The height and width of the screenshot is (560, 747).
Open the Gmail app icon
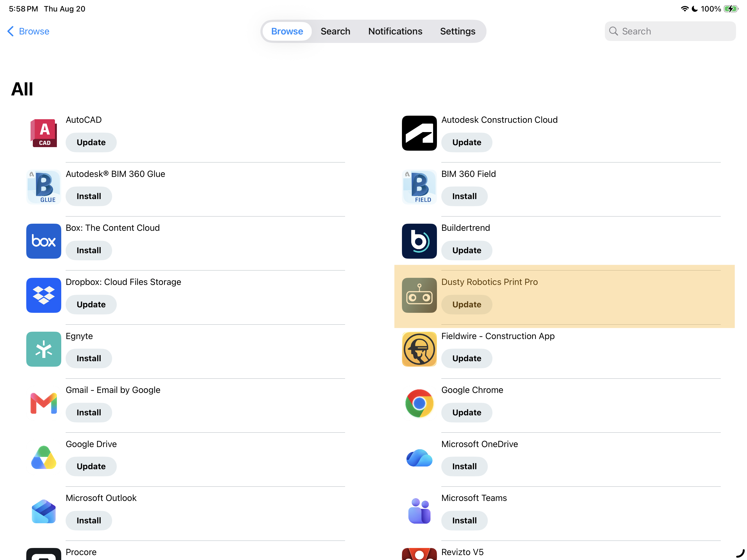point(43,403)
